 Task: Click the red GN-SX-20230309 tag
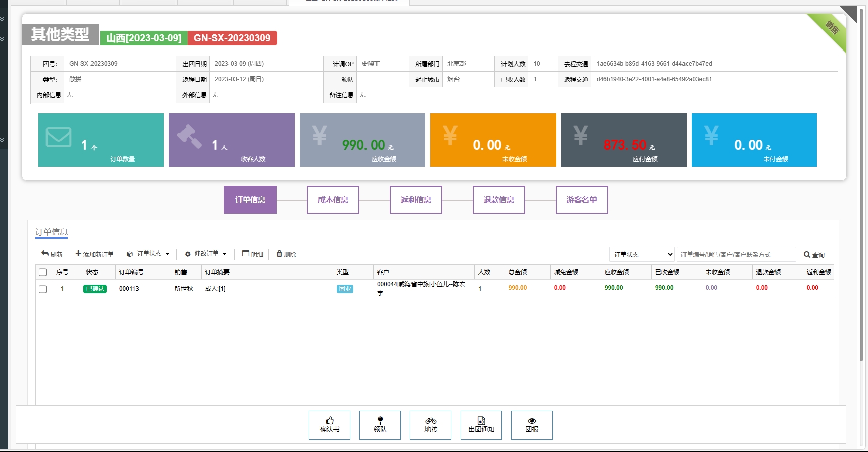tap(232, 38)
